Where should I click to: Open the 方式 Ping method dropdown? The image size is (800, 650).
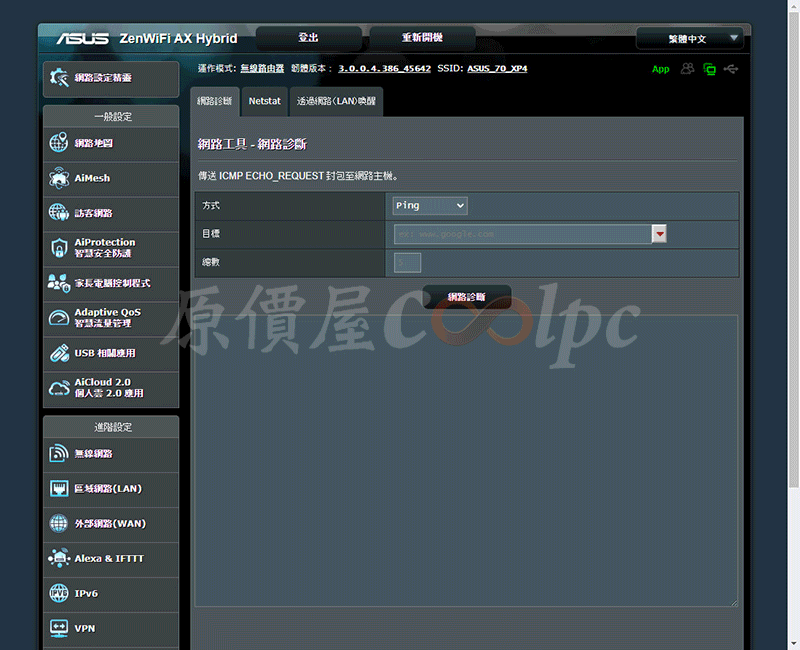430,206
